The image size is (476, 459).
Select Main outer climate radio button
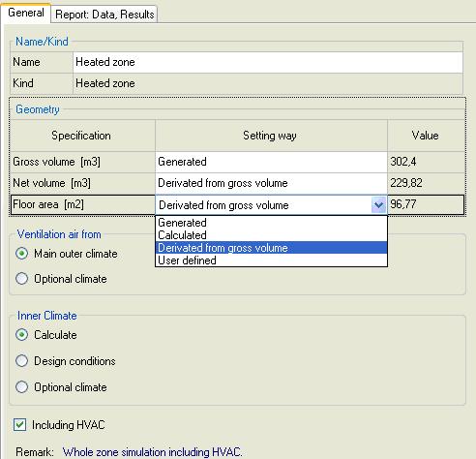21,254
